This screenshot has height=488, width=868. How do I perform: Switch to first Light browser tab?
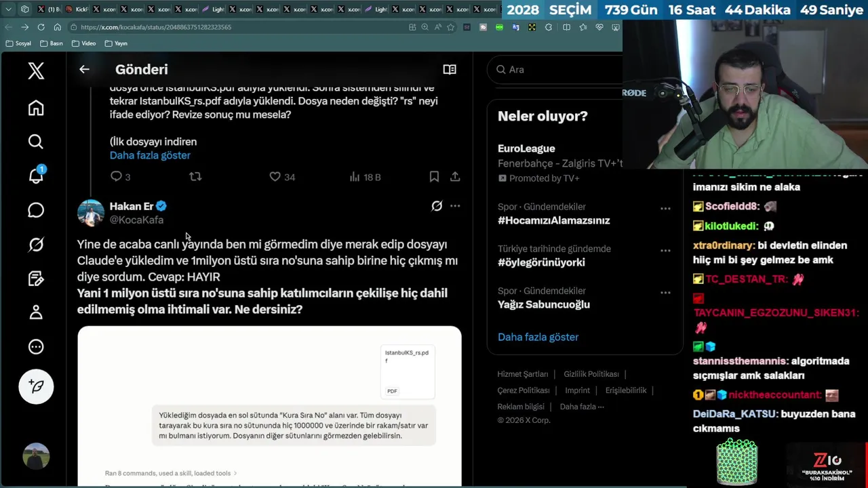click(x=214, y=9)
